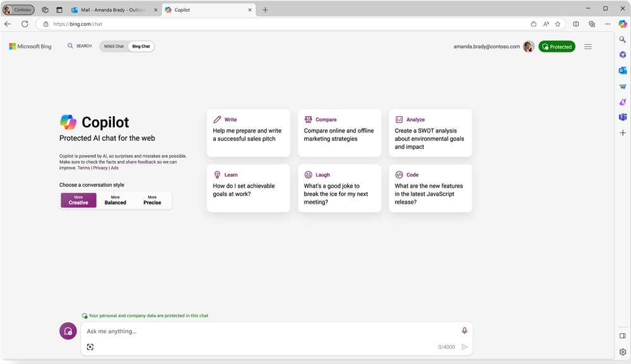Open Microsoft Teams from the Edge sidebar

click(622, 116)
